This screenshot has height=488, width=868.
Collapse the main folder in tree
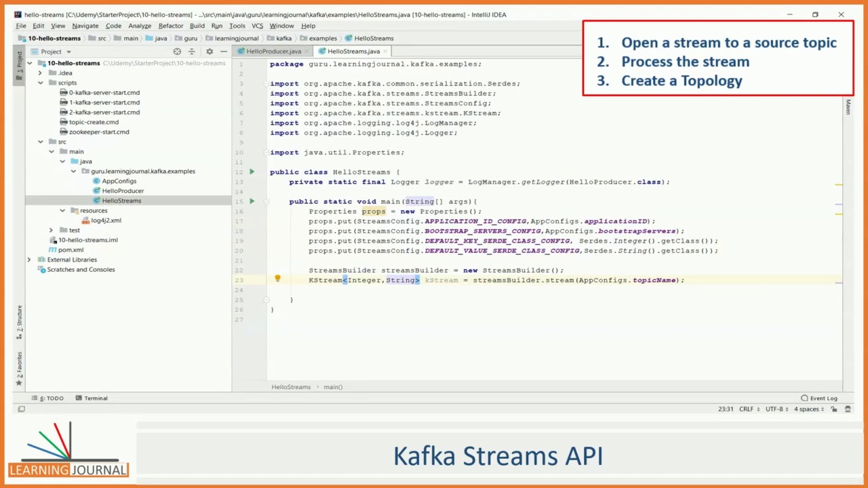pos(52,152)
